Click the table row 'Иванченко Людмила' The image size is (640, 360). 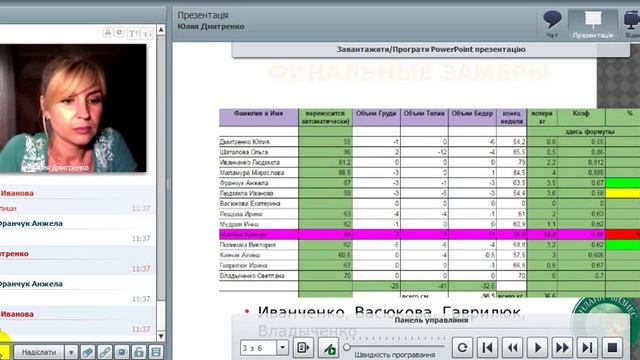[x=429, y=162]
